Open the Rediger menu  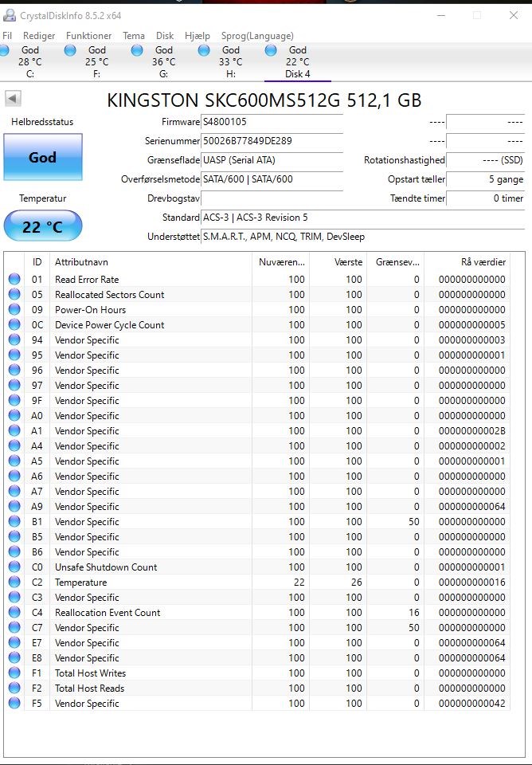(39, 36)
